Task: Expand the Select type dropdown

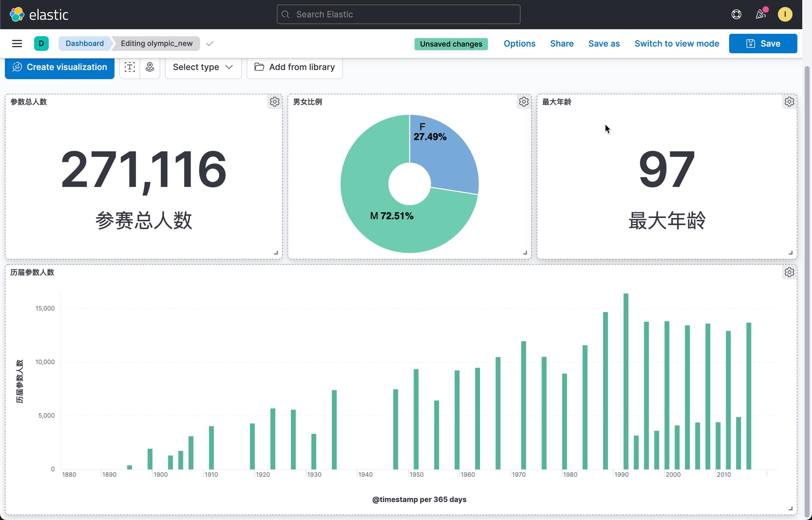Action: coord(203,67)
